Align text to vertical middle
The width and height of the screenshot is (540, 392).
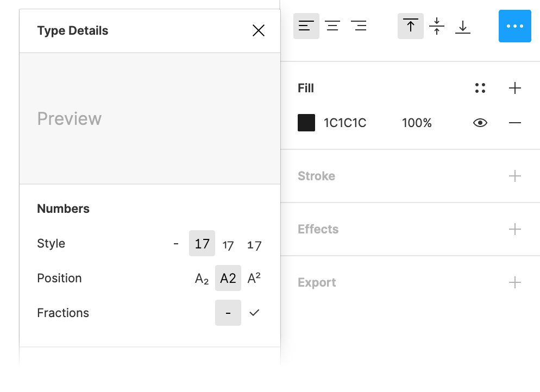(437, 26)
